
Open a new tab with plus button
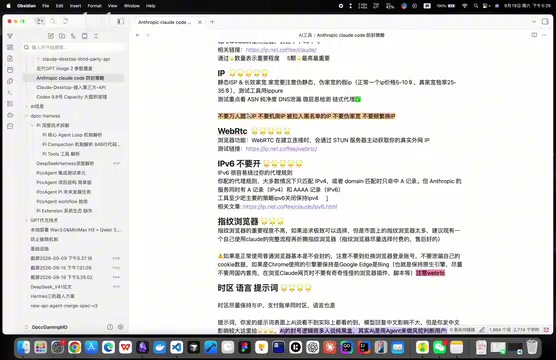(212, 22)
